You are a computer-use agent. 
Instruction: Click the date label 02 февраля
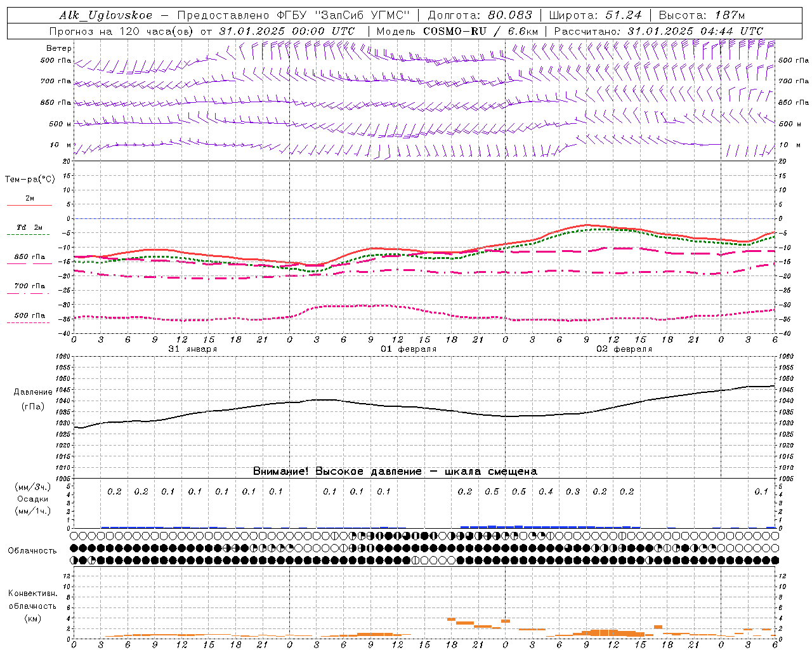(x=624, y=349)
